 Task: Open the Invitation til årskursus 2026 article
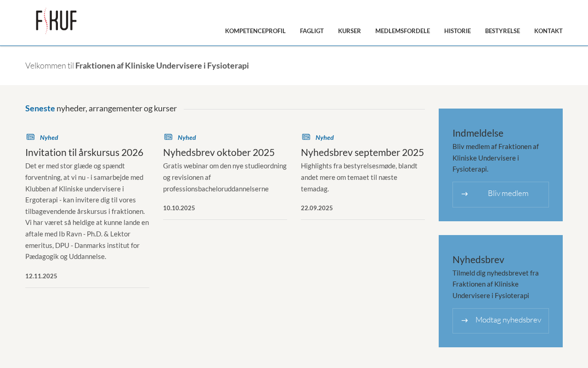click(x=84, y=152)
